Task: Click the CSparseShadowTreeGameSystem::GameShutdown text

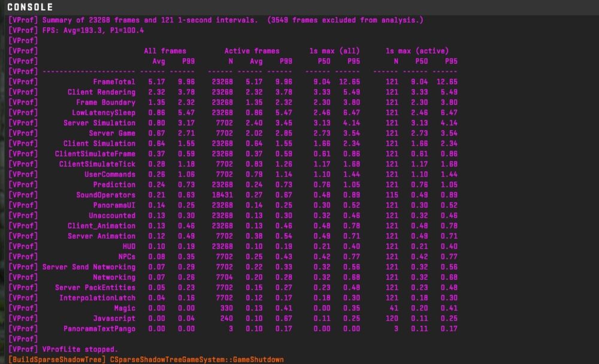Action: pyautogui.click(x=196, y=360)
